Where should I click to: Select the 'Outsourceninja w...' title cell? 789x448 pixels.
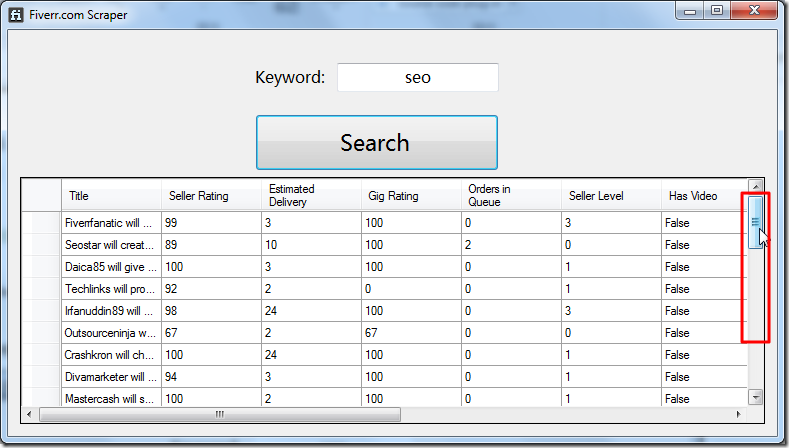point(111,333)
